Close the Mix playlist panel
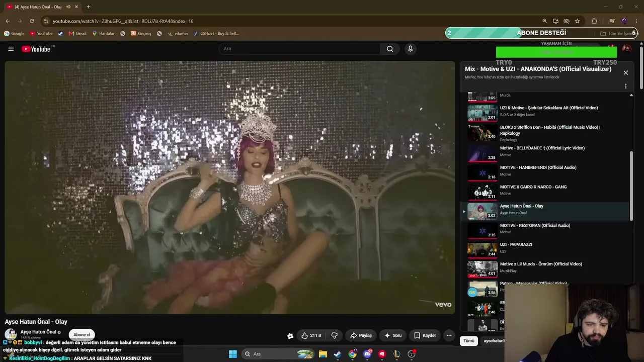The image size is (644, 362). (626, 73)
